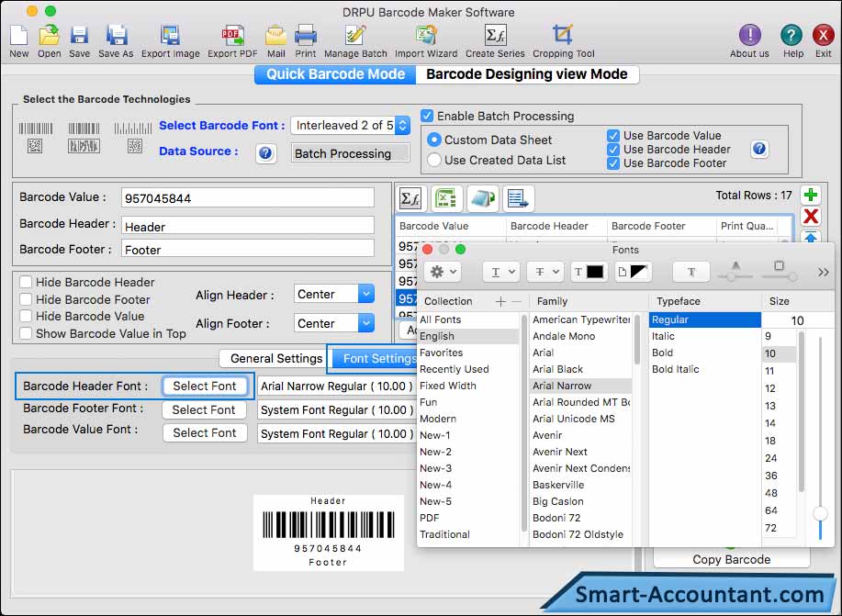The width and height of the screenshot is (842, 616).
Task: Check Hide Barcode Header
Action: pyautogui.click(x=25, y=282)
